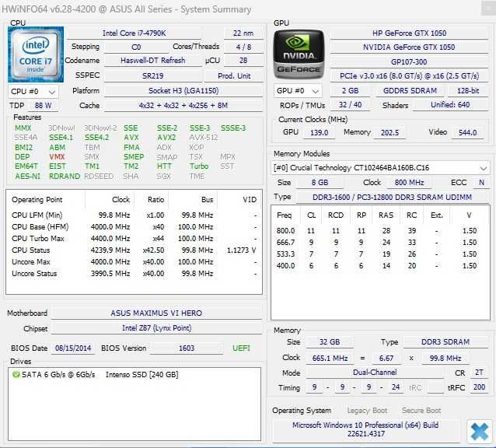The width and height of the screenshot is (496, 448).
Task: Click the Prod. Unit field
Action: [234, 76]
